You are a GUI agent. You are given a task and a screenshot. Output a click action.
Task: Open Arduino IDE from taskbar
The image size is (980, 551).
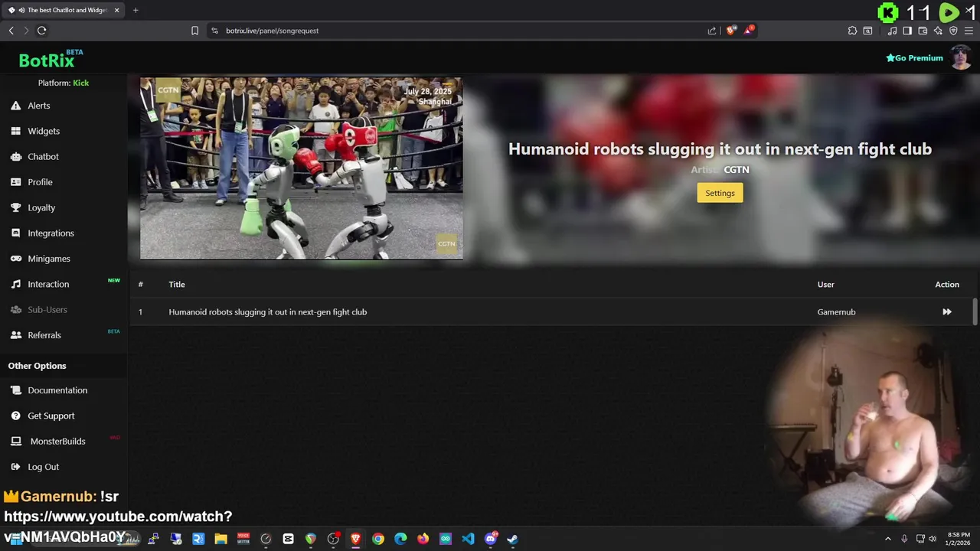click(x=446, y=539)
